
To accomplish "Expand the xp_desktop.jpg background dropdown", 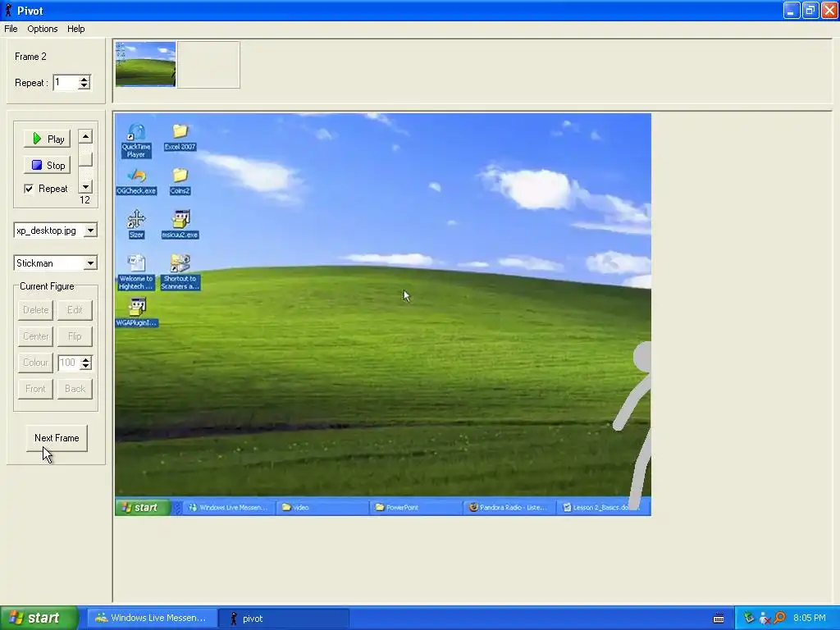I will coord(90,231).
